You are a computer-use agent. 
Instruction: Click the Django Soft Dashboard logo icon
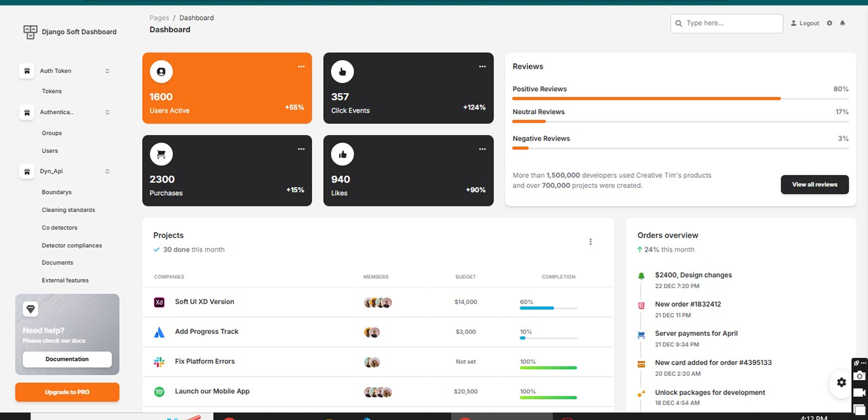point(30,32)
